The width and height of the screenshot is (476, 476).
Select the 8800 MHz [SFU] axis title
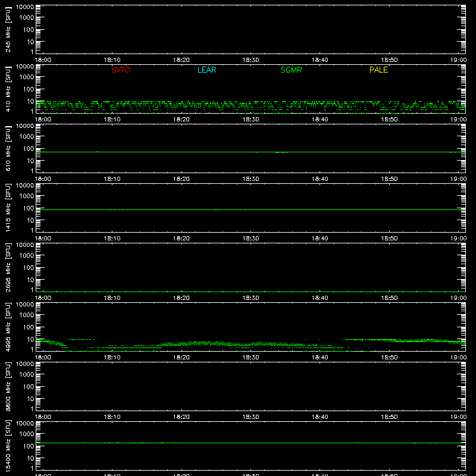pos(8,386)
